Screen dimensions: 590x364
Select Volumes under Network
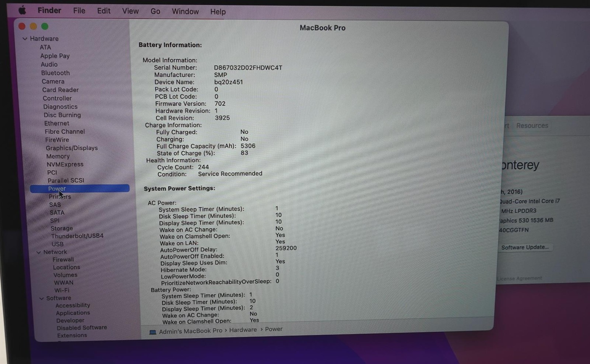pyautogui.click(x=65, y=275)
